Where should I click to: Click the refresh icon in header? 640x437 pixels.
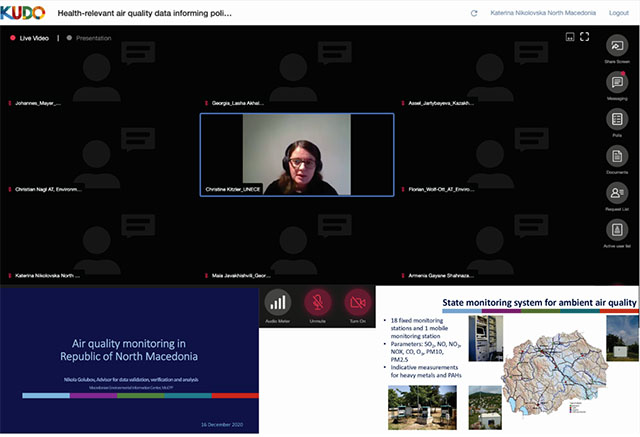[x=474, y=13]
